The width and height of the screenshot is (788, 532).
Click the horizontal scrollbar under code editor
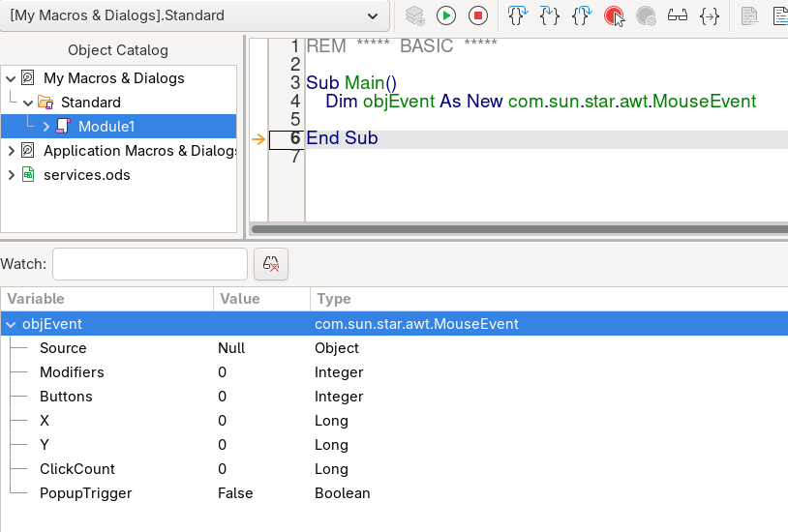(519, 229)
